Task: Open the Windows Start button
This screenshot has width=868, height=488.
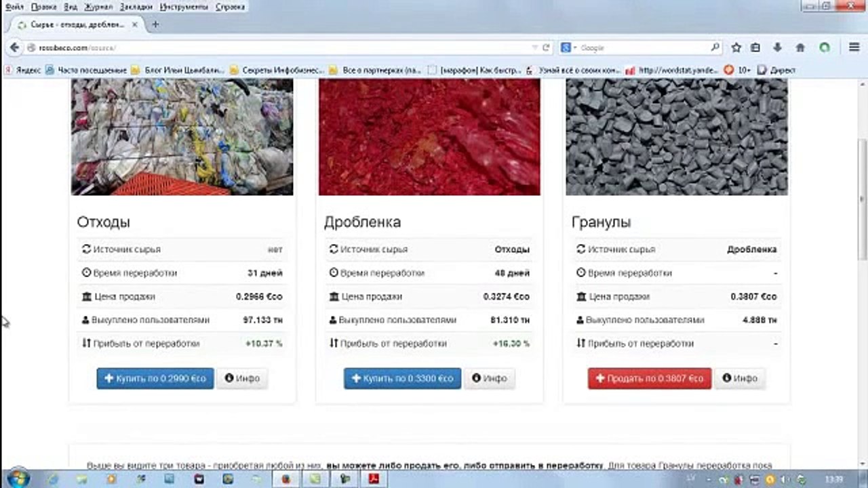Action: tap(18, 477)
